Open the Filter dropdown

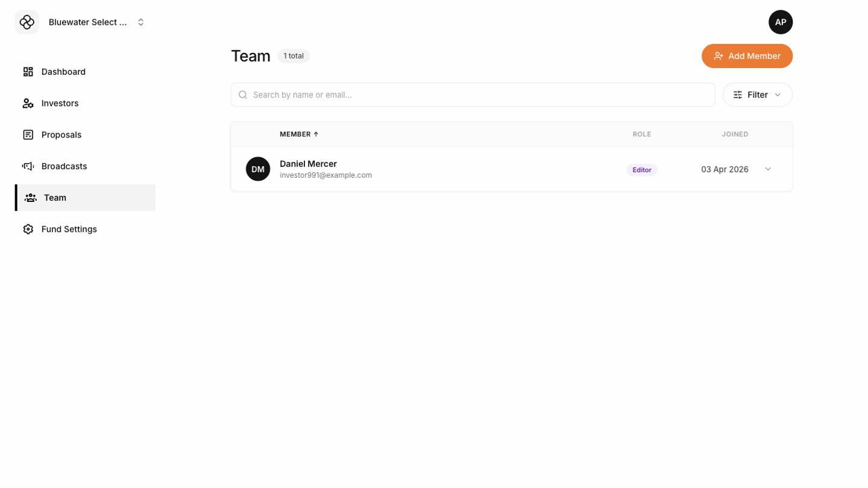point(757,95)
